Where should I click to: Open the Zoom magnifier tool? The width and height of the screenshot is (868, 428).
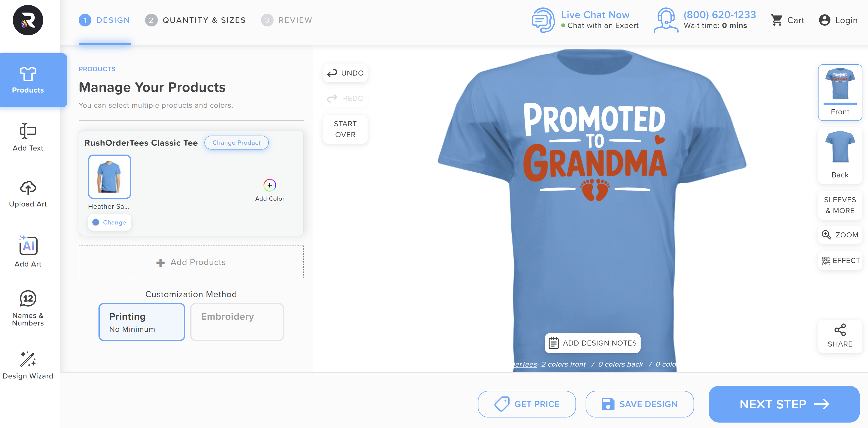point(840,235)
